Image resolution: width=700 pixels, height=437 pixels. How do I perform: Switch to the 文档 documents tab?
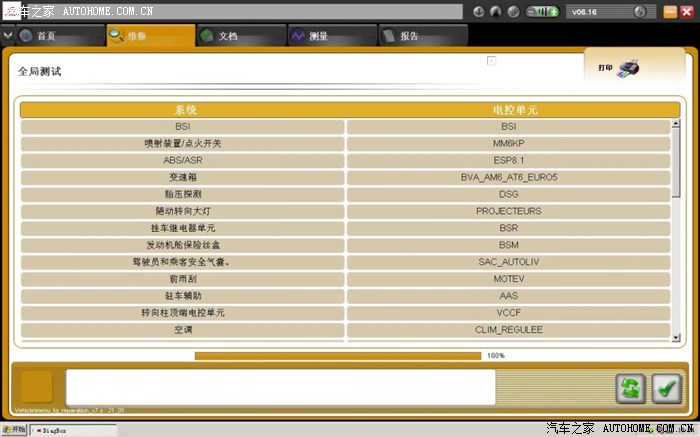point(227,36)
